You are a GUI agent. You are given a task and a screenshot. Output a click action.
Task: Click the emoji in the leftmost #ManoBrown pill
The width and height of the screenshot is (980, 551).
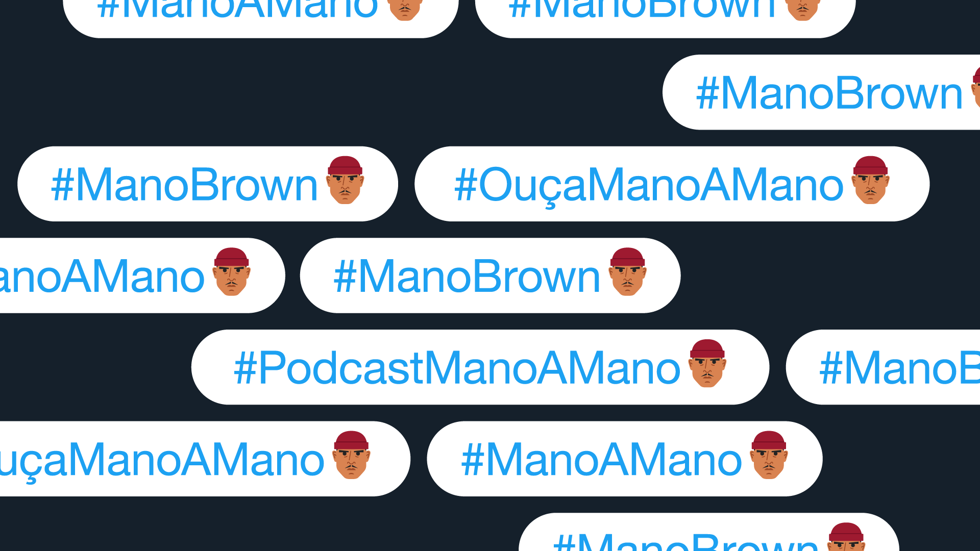point(345,180)
